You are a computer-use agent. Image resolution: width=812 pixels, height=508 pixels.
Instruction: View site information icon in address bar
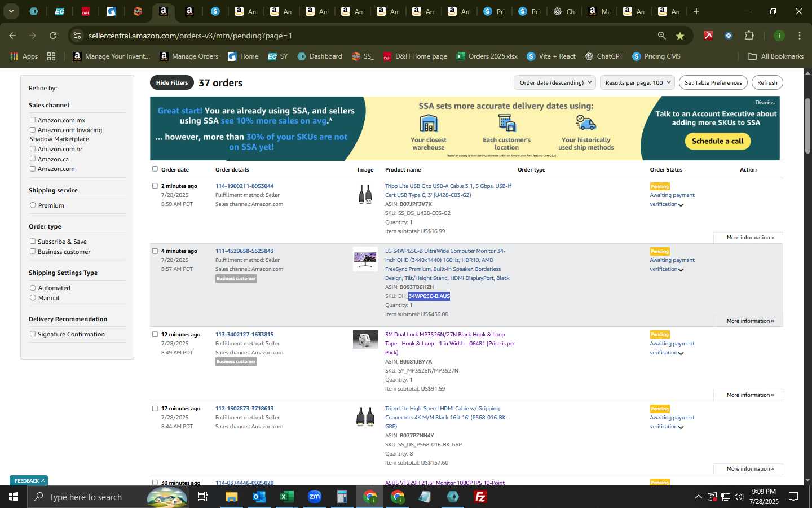pyautogui.click(x=77, y=36)
